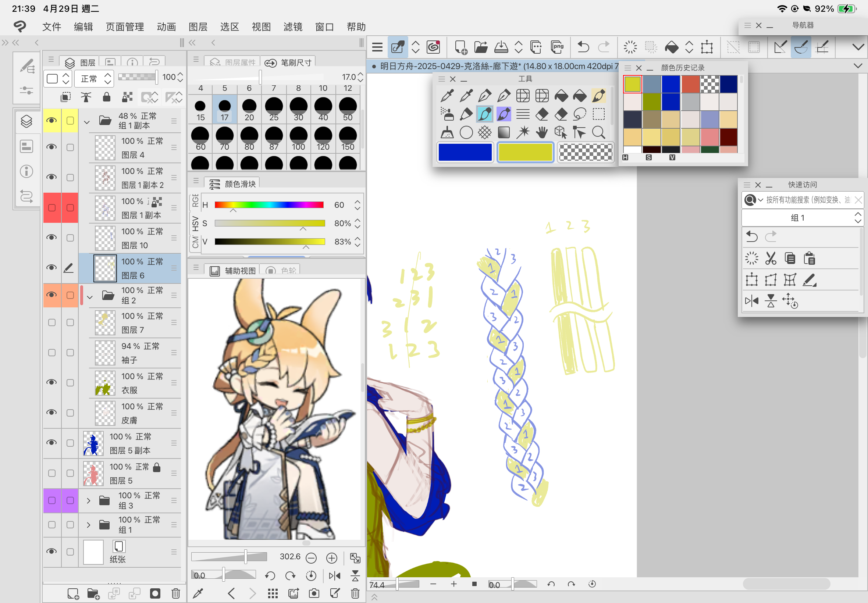Expand the 组 1 folder
Screen dimensions: 868x603
[88, 525]
